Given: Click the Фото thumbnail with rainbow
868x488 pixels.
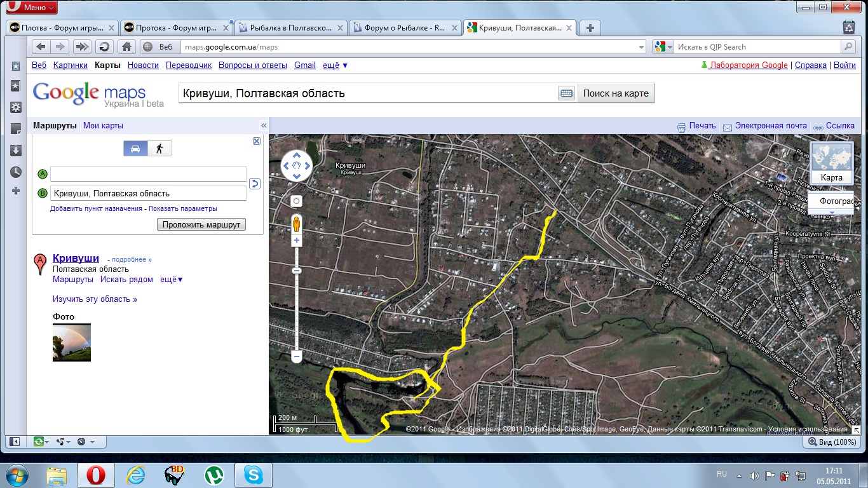Looking at the screenshot, I should tap(72, 342).
